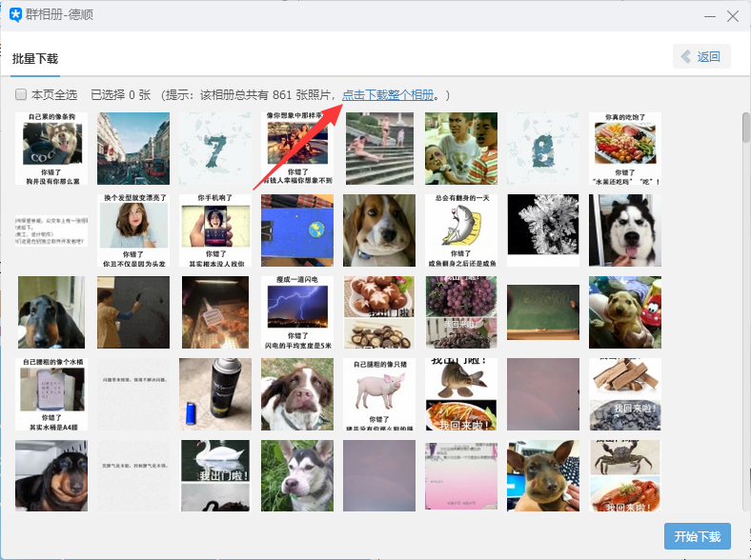Select the purple grapes thumbnail
This screenshot has width=751, height=560.
tap(461, 312)
